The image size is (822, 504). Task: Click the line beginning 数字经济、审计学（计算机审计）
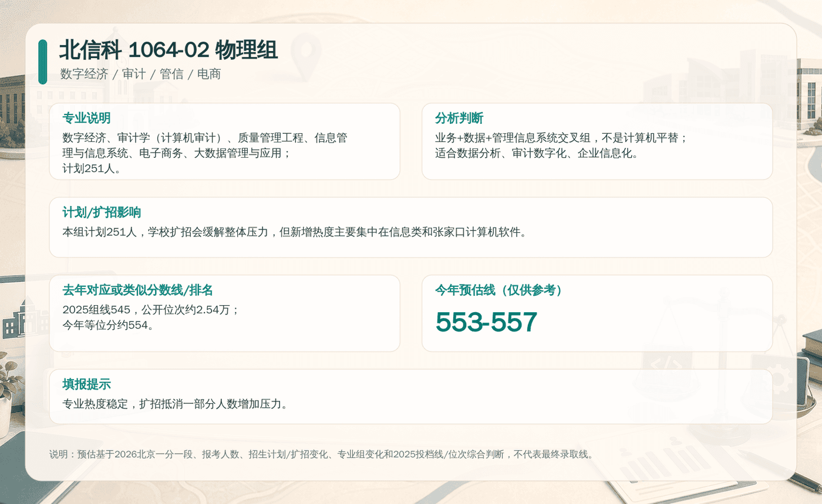click(x=205, y=138)
